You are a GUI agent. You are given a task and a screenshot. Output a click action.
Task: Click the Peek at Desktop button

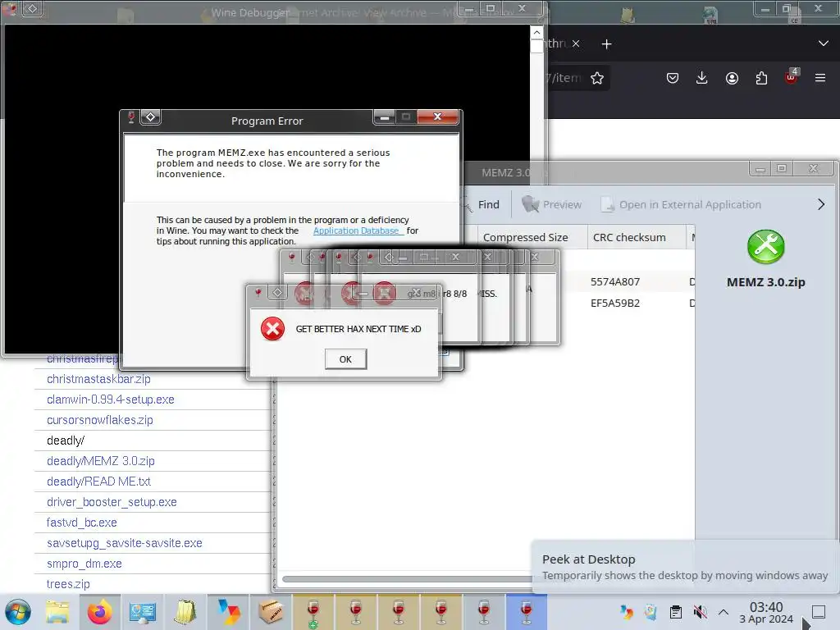[x=819, y=612]
